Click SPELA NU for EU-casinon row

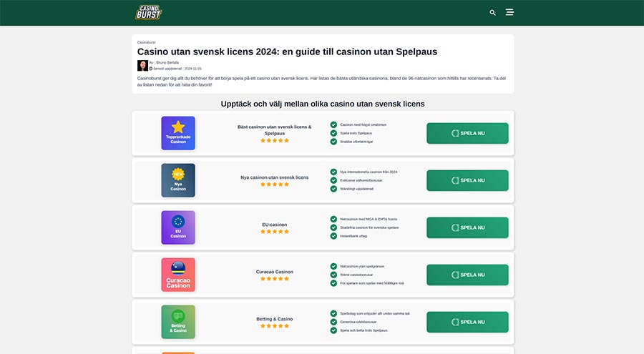[467, 227]
